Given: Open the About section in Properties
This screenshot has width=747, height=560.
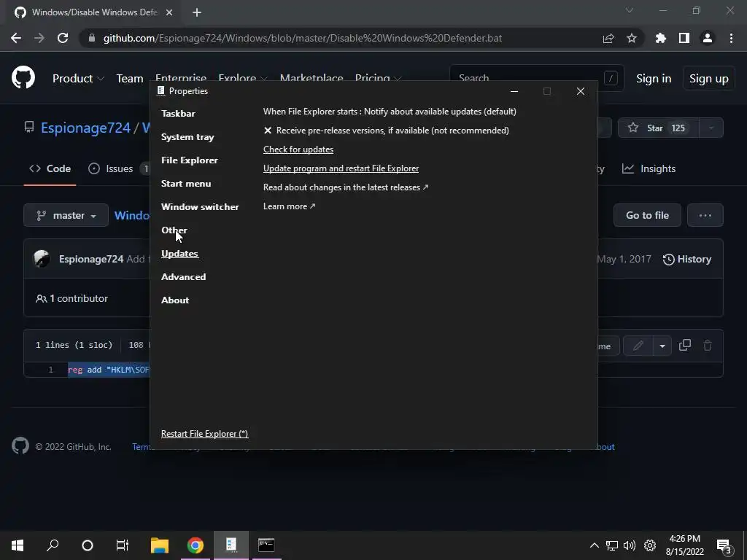Looking at the screenshot, I should pos(175,300).
